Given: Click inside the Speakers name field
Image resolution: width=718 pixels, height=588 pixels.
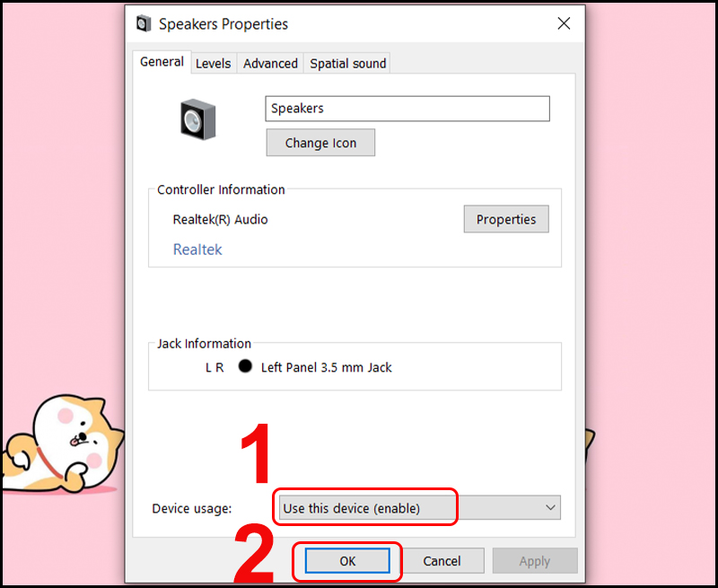Looking at the screenshot, I should coord(407,109).
